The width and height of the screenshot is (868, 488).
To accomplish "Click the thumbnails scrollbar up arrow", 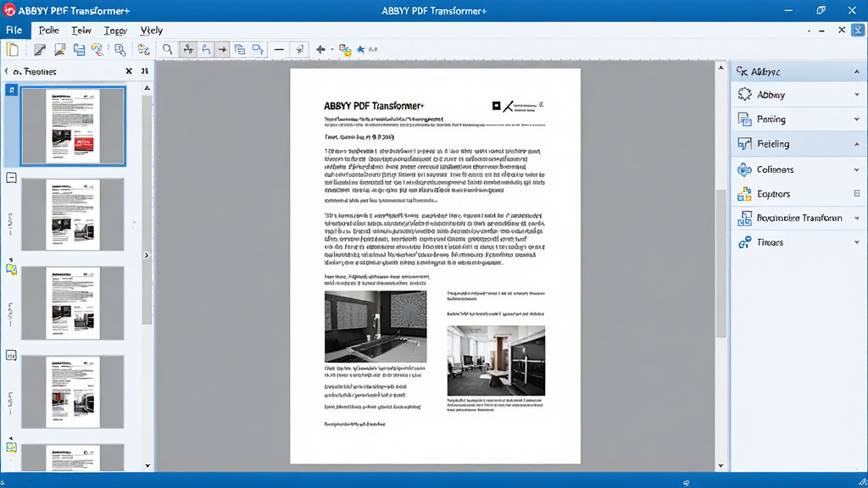I will coord(147,88).
